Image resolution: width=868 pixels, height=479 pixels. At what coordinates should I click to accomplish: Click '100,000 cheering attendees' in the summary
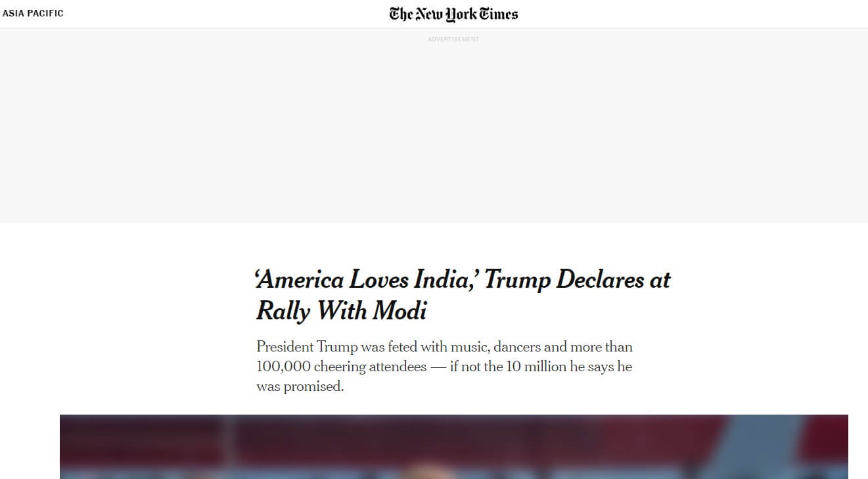[342, 367]
